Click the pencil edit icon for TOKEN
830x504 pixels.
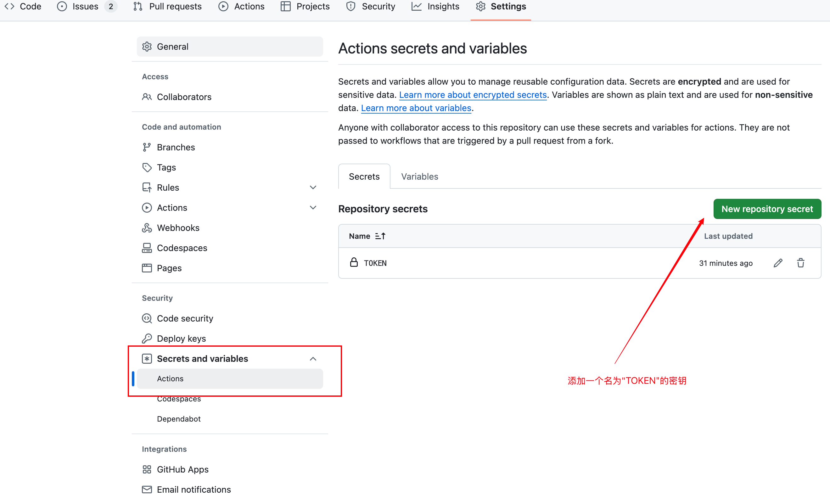[778, 263]
